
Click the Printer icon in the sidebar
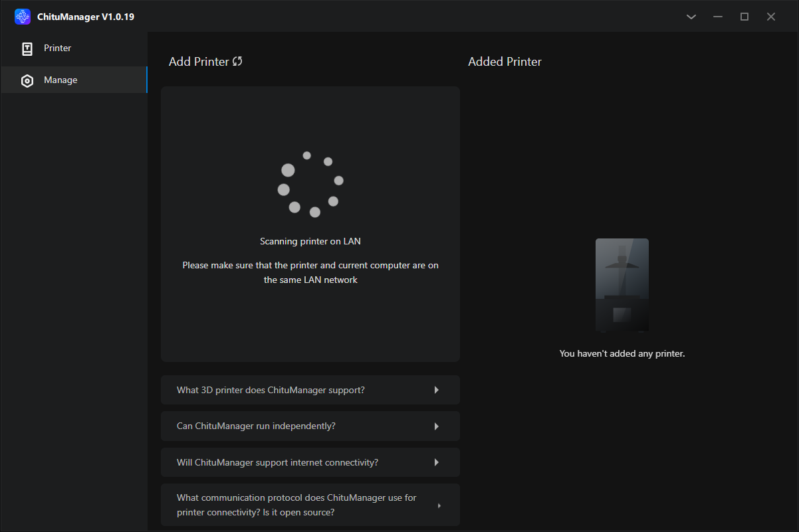point(27,48)
